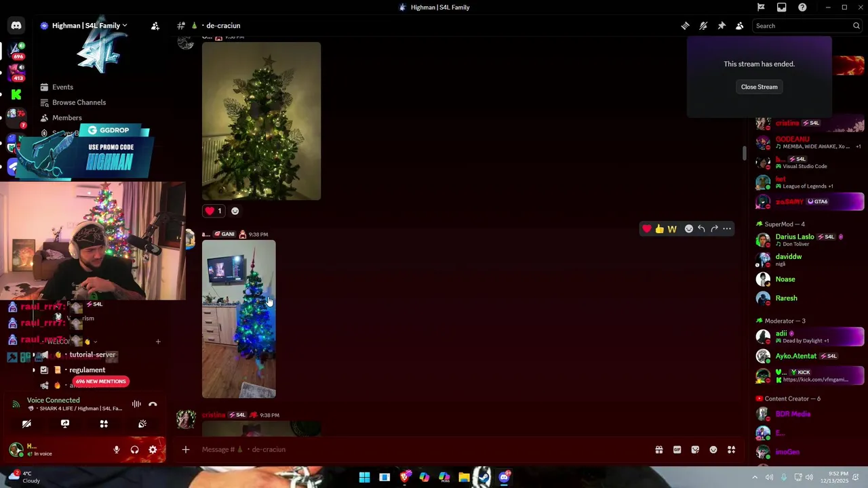Open the golden Christmas tree image
Image resolution: width=868 pixels, height=488 pixels.
261,121
